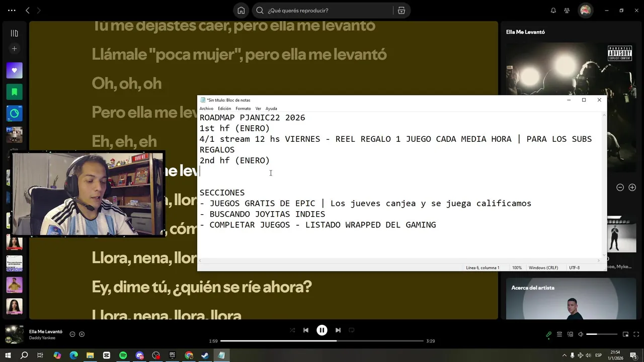
Task: Pause the current song
Action: coord(322,330)
